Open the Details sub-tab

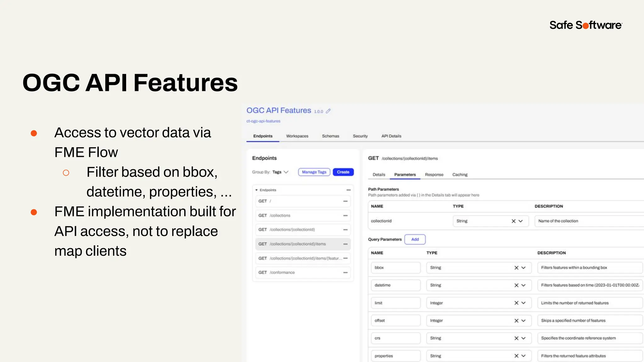pos(379,175)
